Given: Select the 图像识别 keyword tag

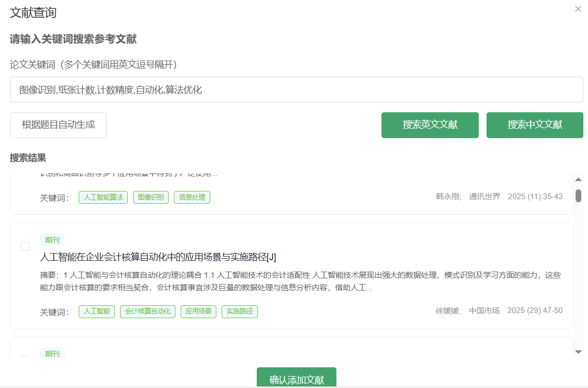Looking at the screenshot, I should tap(150, 197).
